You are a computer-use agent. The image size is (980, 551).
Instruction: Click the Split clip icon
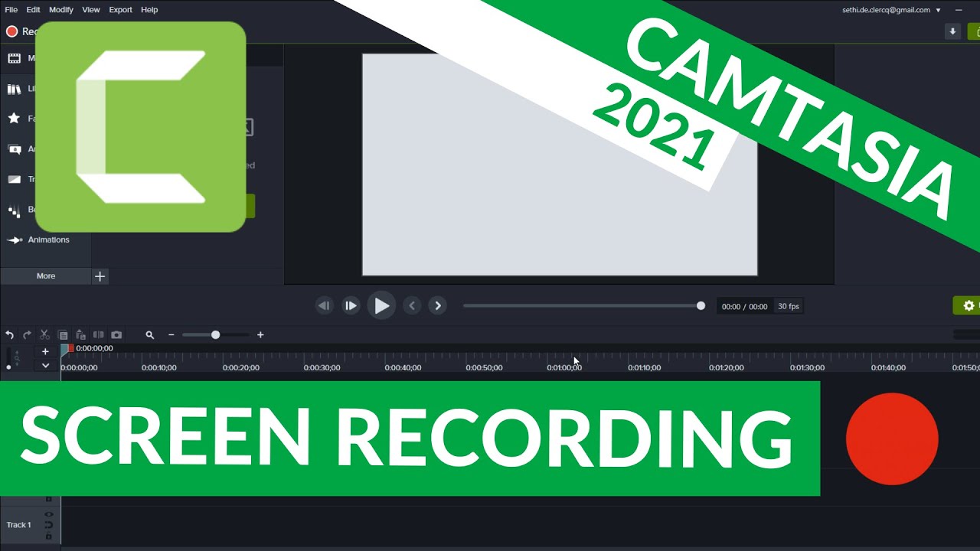coord(98,335)
